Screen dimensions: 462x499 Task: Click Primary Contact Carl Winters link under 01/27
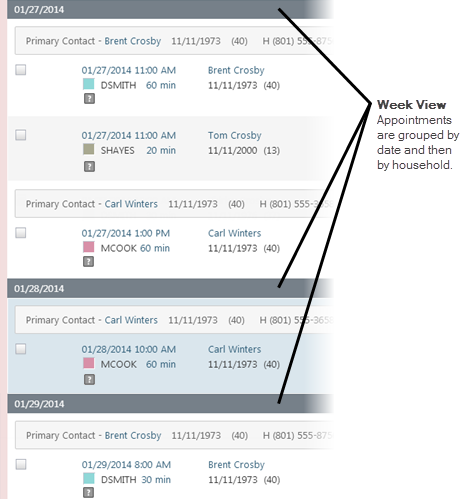[131, 204]
